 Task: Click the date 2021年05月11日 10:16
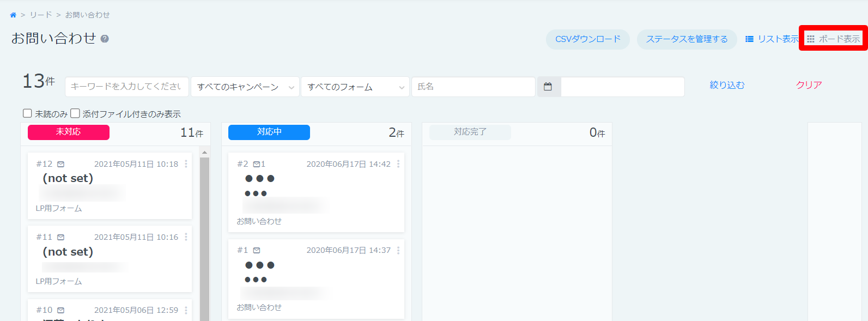(x=136, y=237)
